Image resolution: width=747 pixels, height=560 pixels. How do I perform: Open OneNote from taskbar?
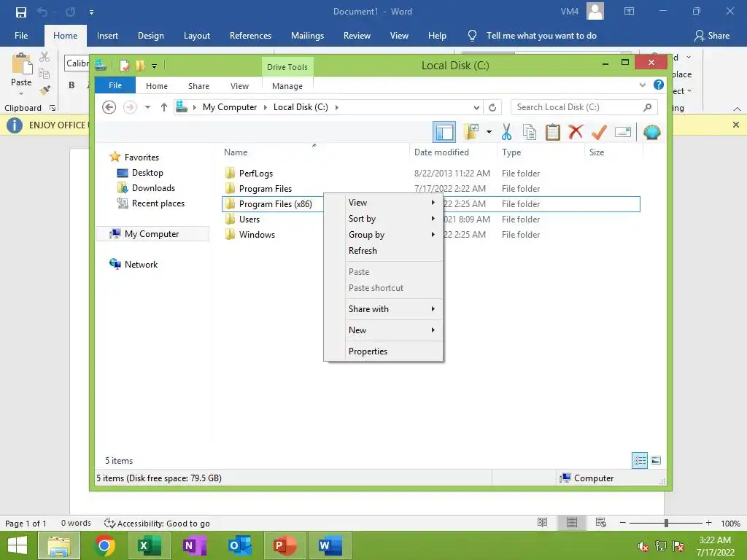tap(194, 545)
